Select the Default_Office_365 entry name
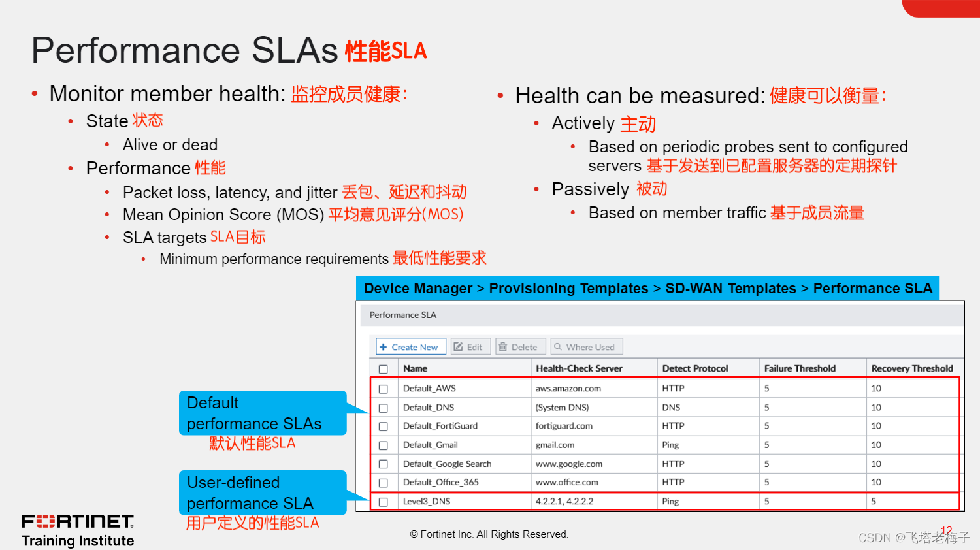 [x=441, y=482]
